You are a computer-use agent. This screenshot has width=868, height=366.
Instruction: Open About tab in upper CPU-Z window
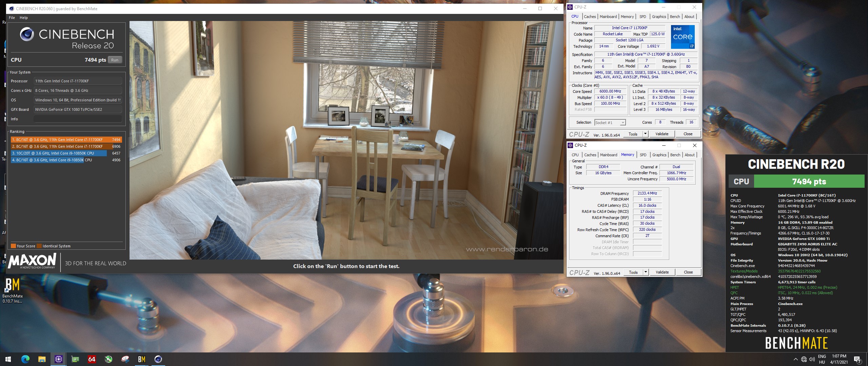click(x=689, y=17)
